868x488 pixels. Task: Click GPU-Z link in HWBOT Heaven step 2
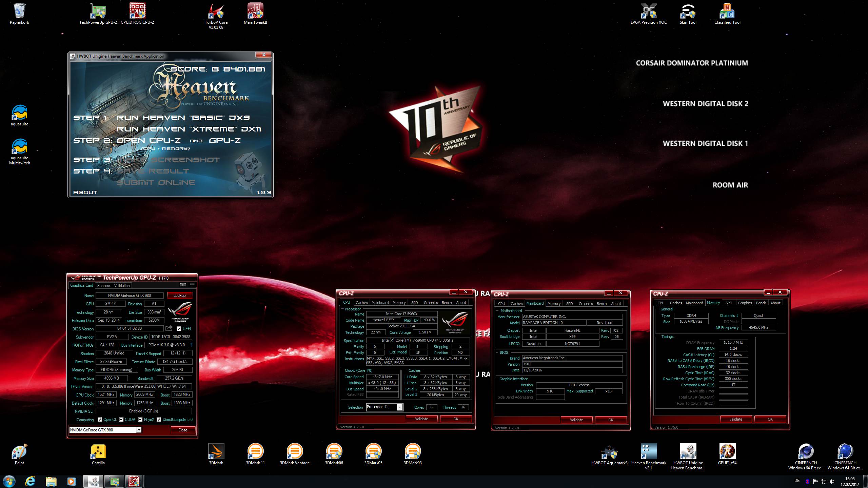225,140
